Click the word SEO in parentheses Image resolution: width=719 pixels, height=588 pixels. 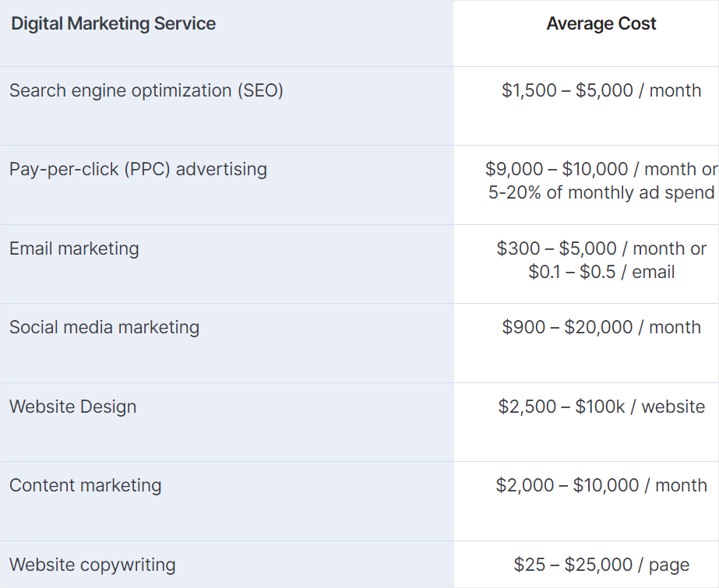(x=260, y=91)
